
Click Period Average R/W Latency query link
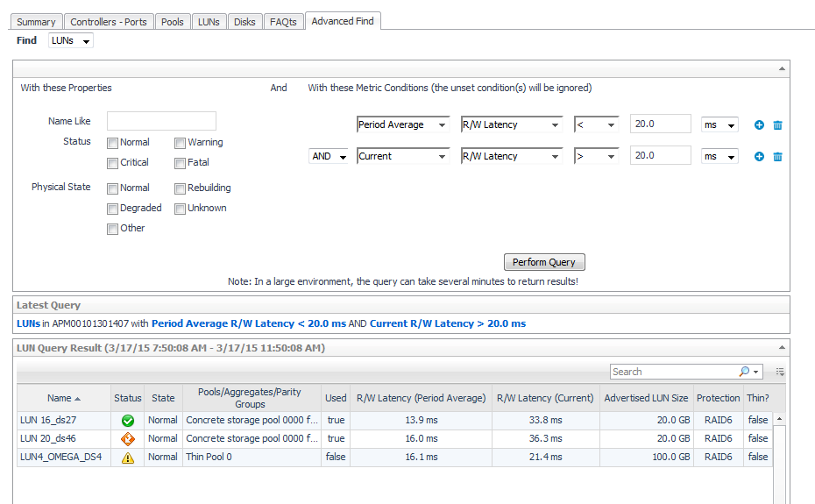click(249, 323)
